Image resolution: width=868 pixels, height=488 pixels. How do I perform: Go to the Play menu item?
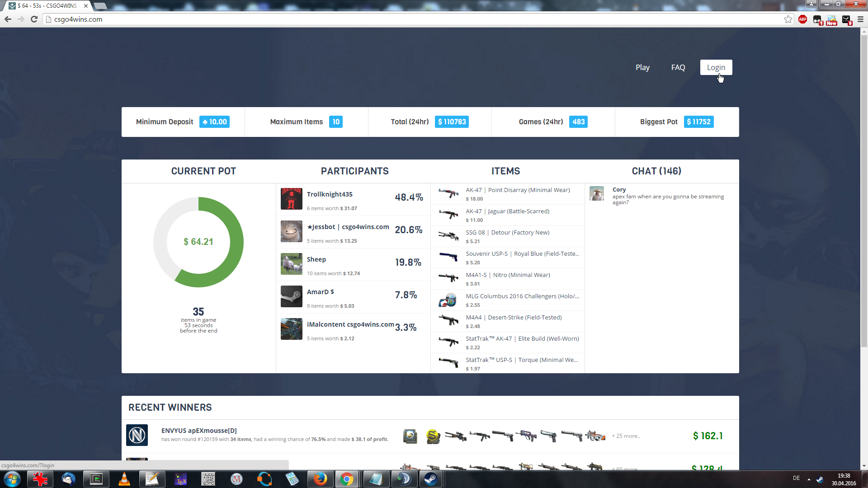642,67
